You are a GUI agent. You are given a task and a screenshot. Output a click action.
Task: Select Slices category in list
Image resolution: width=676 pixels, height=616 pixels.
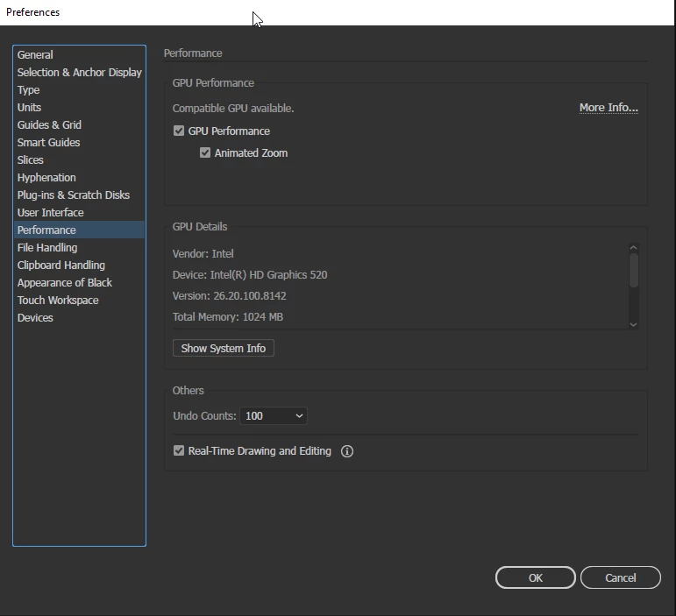pos(79,159)
